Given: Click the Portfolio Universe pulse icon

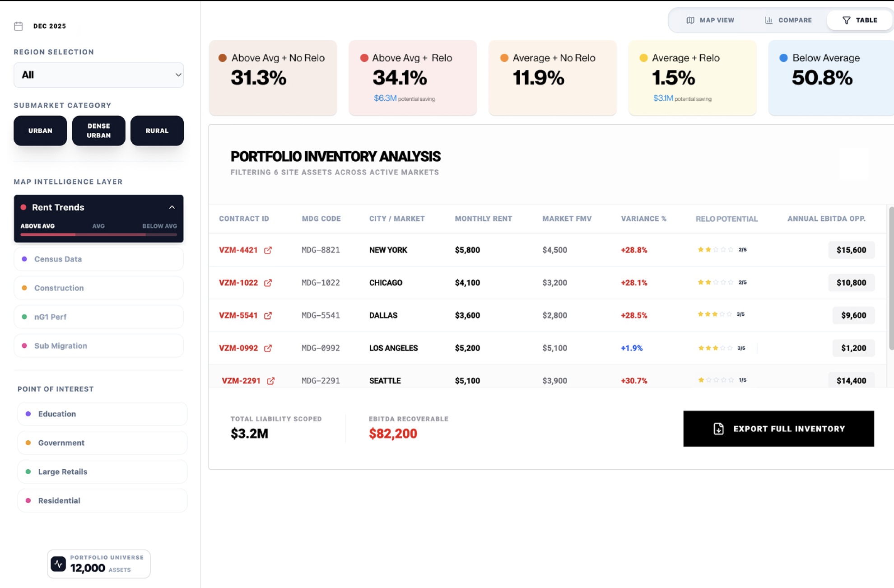Looking at the screenshot, I should pos(58,564).
